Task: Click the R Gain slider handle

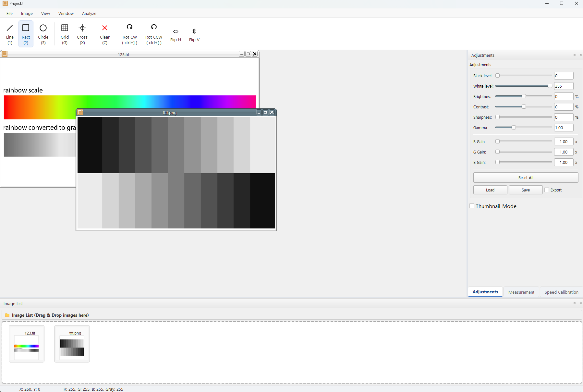Action: pyautogui.click(x=497, y=141)
